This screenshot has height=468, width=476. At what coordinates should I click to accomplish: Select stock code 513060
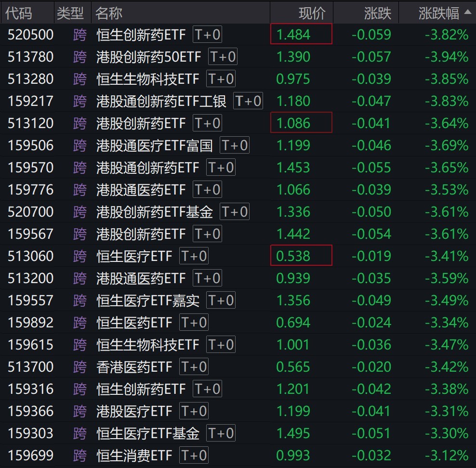pyautogui.click(x=31, y=256)
